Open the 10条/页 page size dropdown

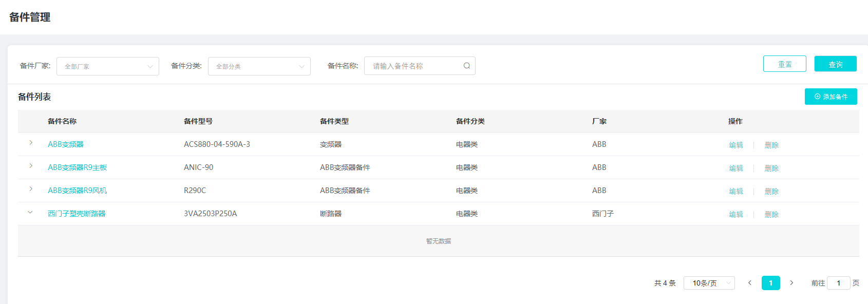coord(709,283)
